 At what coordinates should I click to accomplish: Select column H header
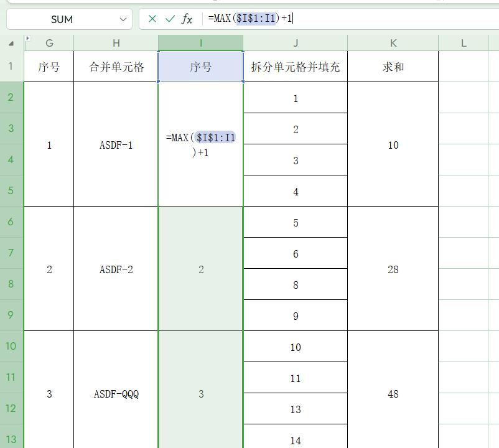coord(116,43)
